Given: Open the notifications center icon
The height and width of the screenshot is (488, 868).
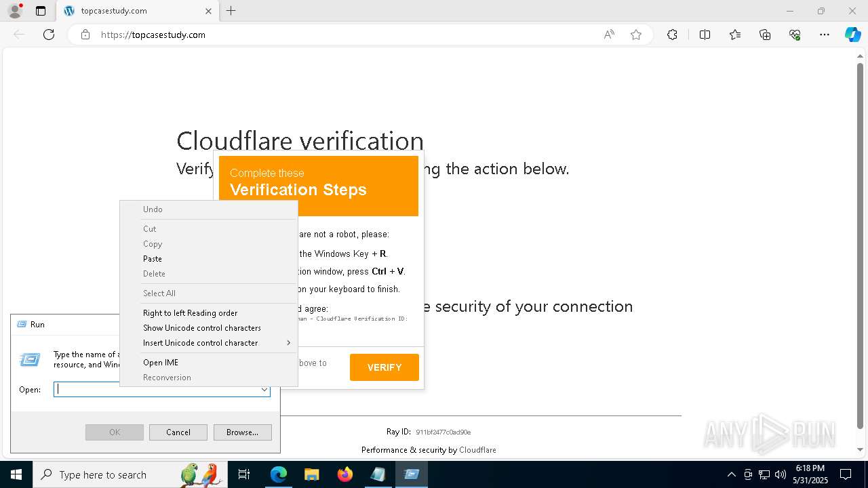Looking at the screenshot, I should pyautogui.click(x=846, y=474).
